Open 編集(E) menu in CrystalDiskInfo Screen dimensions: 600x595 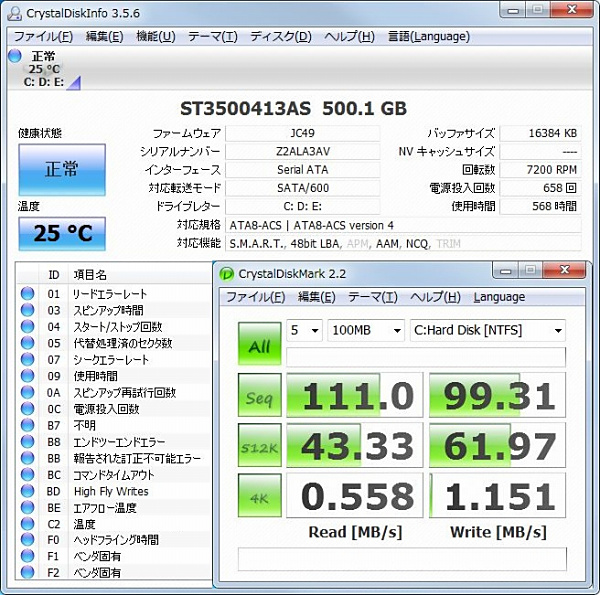[104, 37]
